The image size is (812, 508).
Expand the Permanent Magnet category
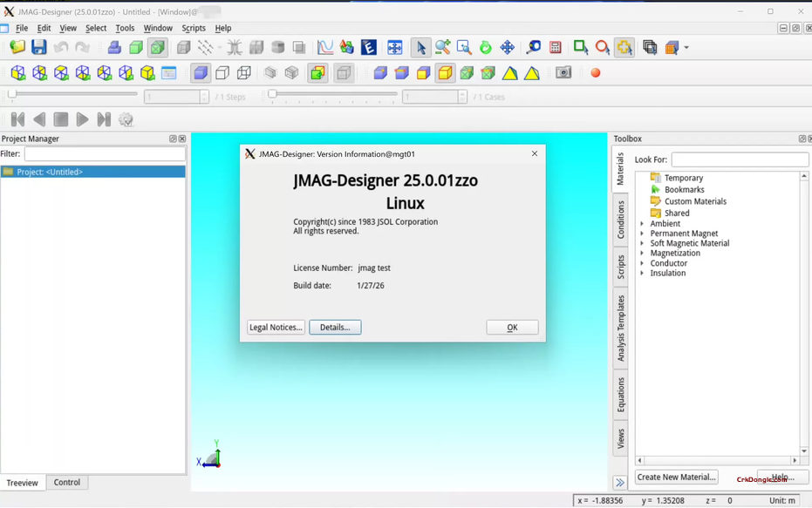642,234
